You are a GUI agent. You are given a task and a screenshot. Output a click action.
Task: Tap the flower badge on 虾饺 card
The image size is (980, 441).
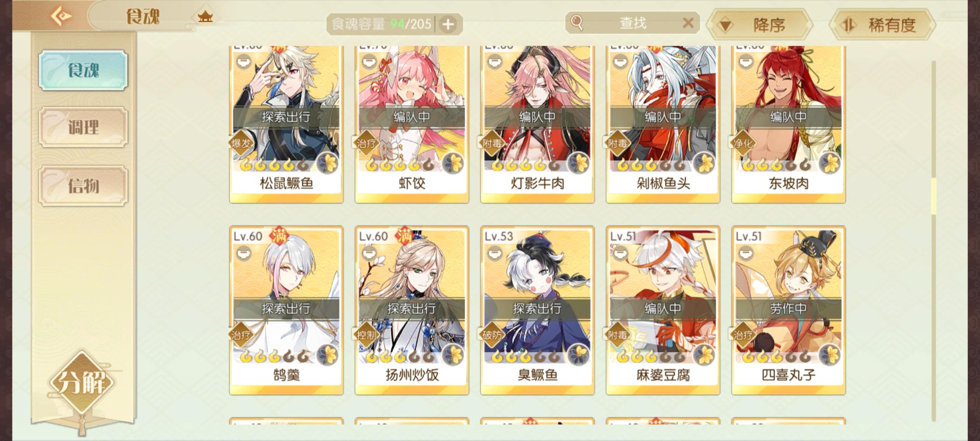(453, 164)
